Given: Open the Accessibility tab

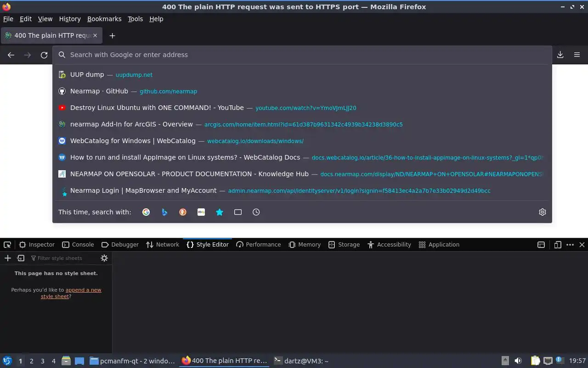Looking at the screenshot, I should [x=390, y=245].
